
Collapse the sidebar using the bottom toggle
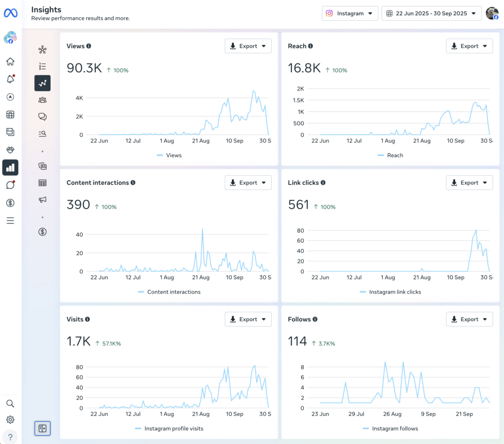coord(42,428)
